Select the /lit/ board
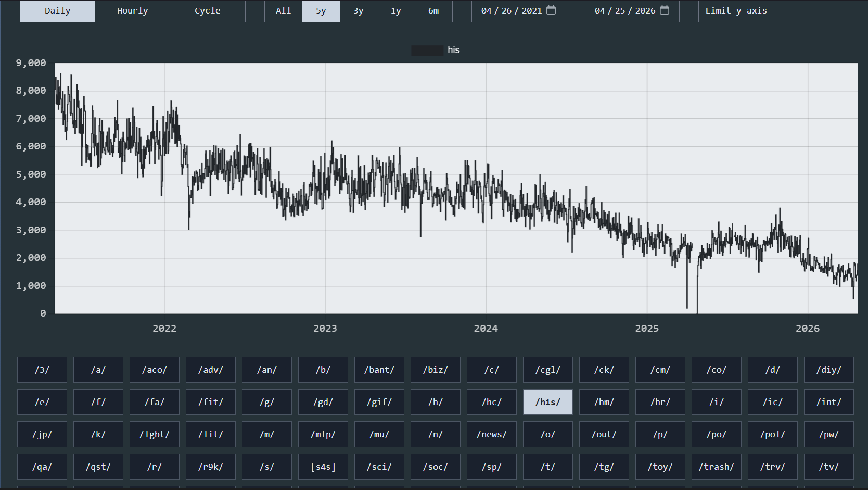 [x=211, y=434]
